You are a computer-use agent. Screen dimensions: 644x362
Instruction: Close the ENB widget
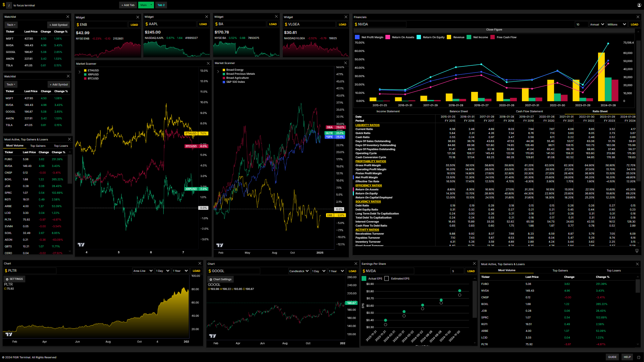(138, 17)
